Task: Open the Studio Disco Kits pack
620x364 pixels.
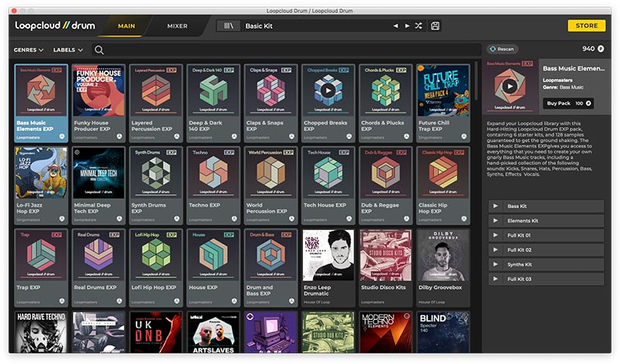Action: (386, 267)
